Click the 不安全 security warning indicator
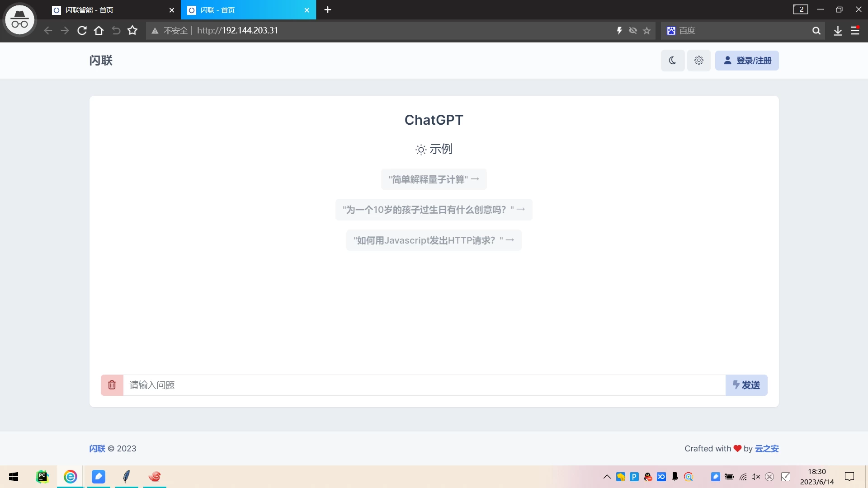The image size is (868, 488). point(170,31)
